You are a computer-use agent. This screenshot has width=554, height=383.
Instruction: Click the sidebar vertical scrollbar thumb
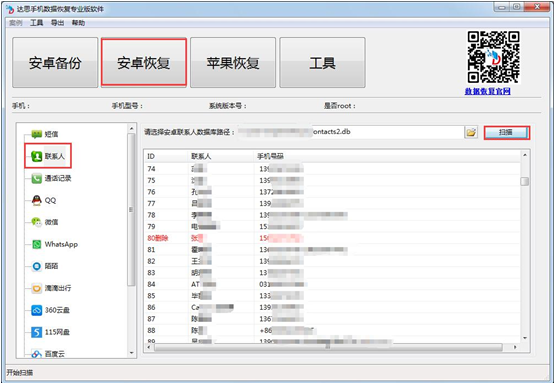click(x=131, y=210)
